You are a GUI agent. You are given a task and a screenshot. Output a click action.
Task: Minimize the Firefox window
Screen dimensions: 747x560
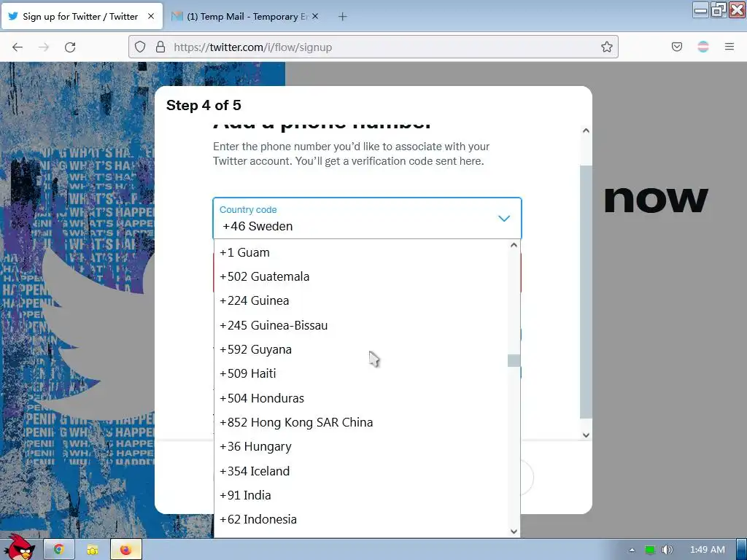point(701,10)
